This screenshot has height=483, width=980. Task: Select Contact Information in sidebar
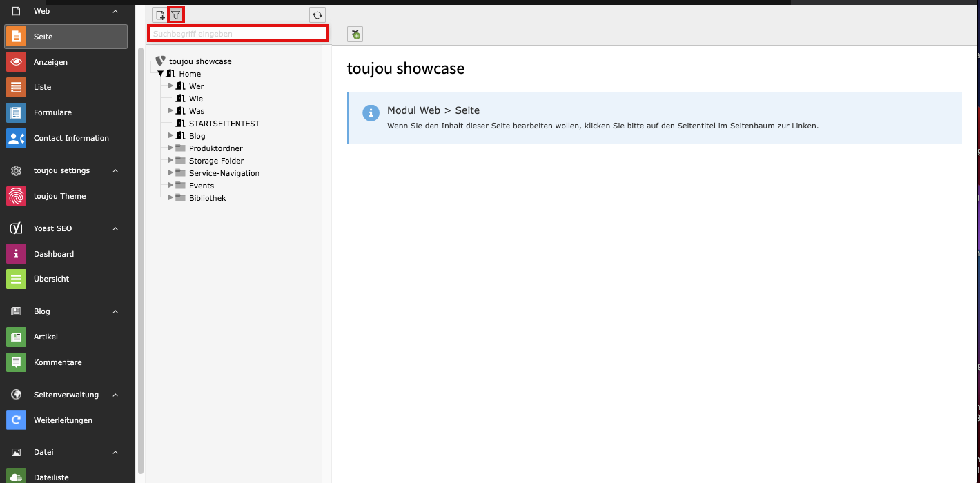(x=71, y=138)
